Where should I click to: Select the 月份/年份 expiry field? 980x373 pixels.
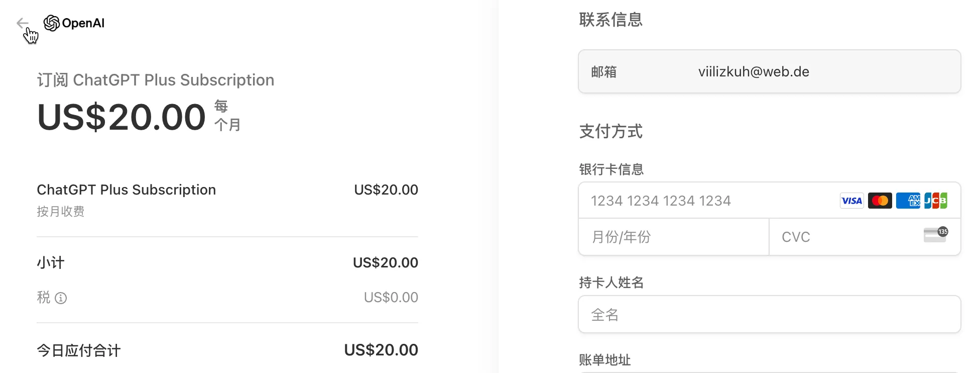pyautogui.click(x=673, y=237)
